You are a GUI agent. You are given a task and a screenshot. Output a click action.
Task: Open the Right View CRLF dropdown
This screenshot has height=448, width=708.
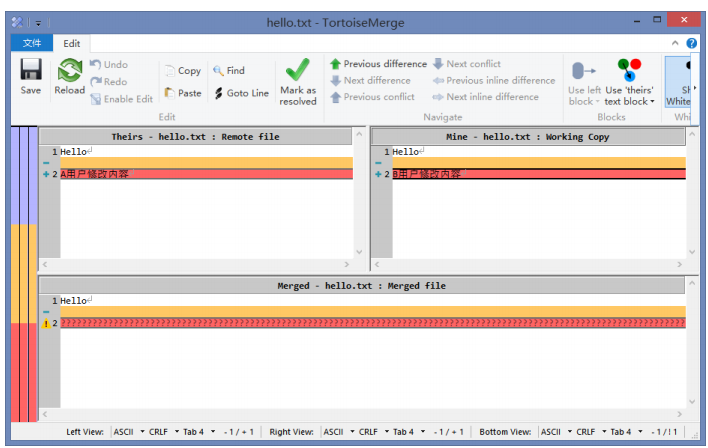[373, 432]
